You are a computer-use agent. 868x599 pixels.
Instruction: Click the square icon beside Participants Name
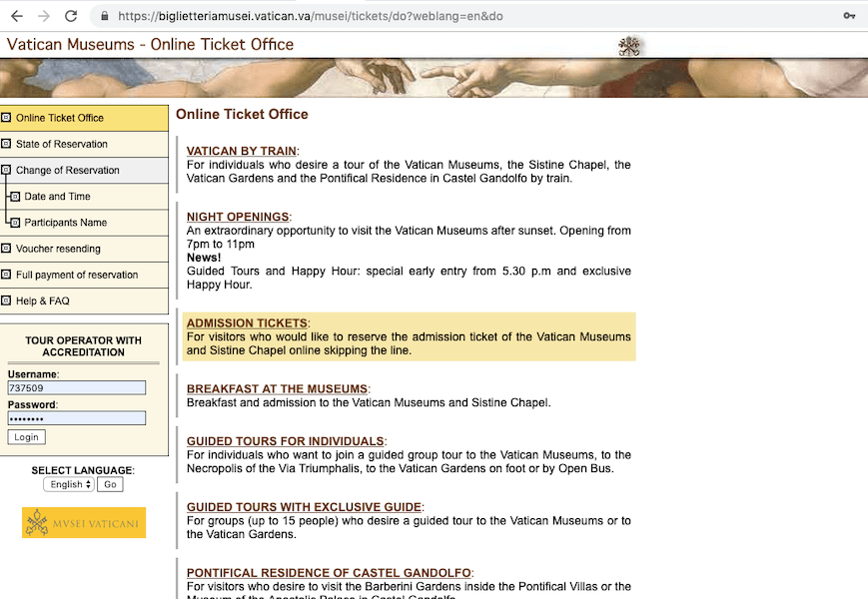(x=16, y=223)
